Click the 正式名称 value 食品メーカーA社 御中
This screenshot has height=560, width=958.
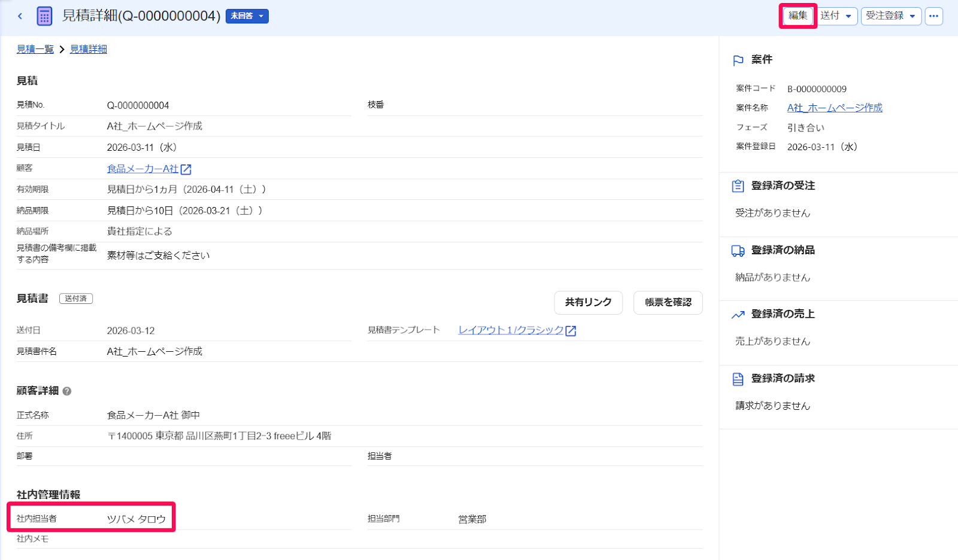(154, 415)
